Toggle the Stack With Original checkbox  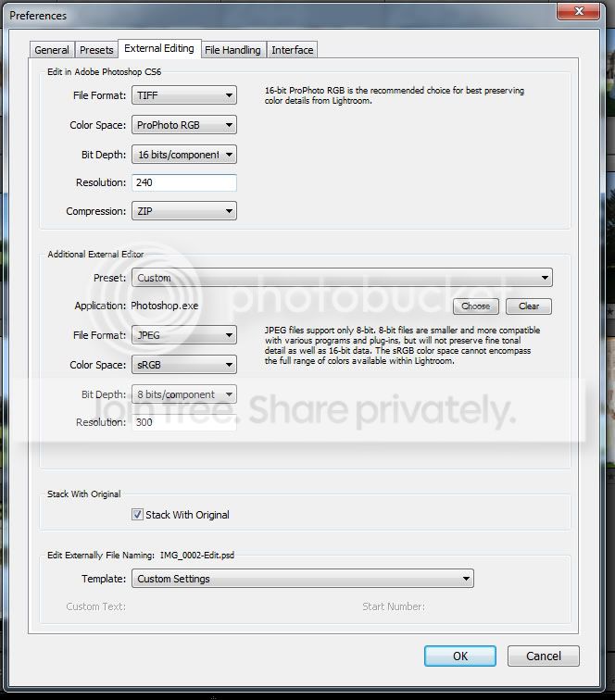[138, 515]
